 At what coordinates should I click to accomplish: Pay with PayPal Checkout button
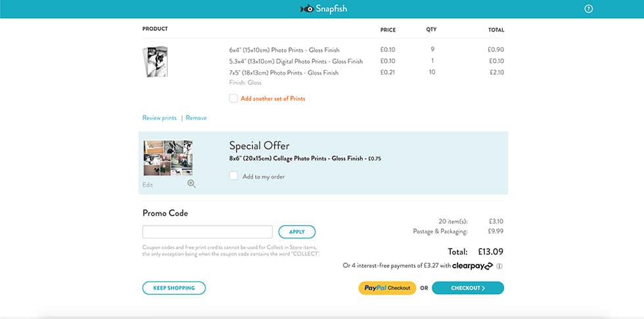pyautogui.click(x=387, y=287)
